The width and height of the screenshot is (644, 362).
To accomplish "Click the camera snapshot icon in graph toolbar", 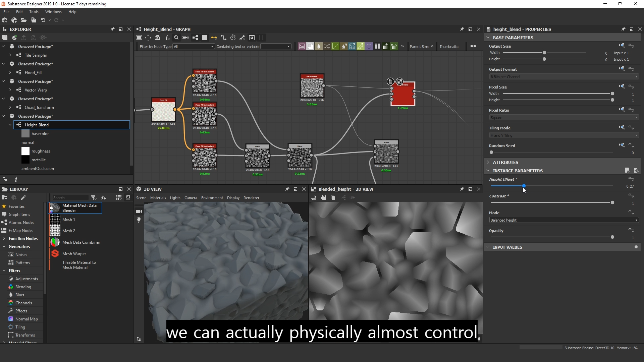I will click(x=158, y=38).
